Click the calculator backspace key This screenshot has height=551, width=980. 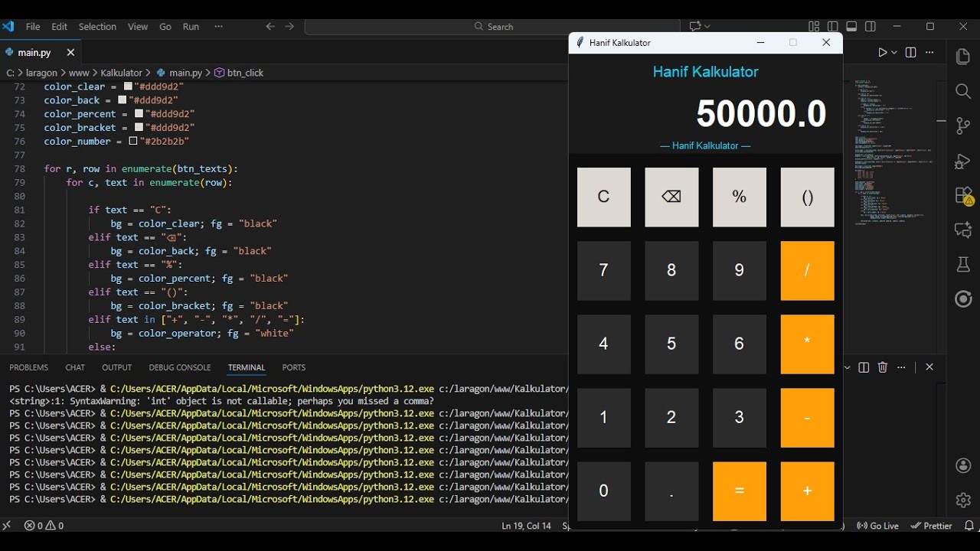[671, 197]
